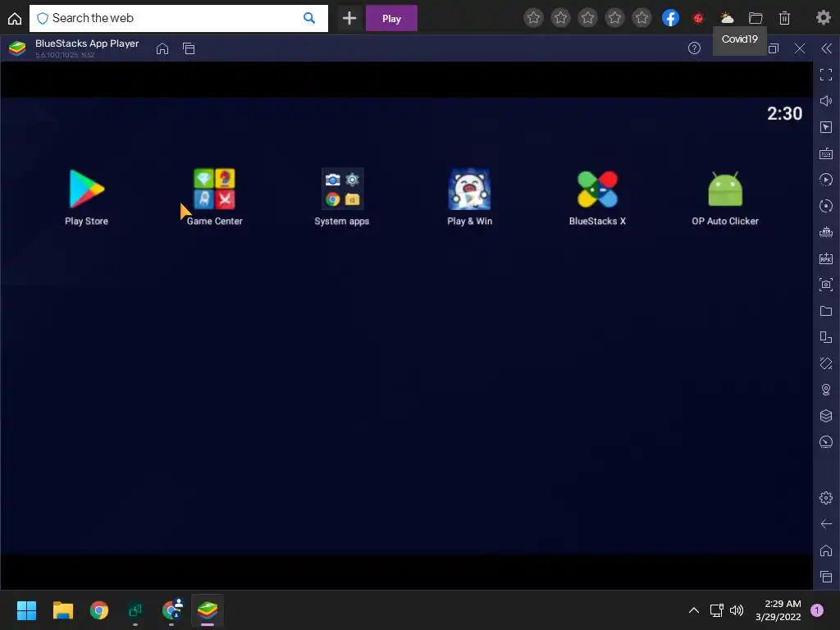Screen dimensions: 840x630
Task: Click the home icon beside BlueStacks App Player title
Action: (162, 48)
